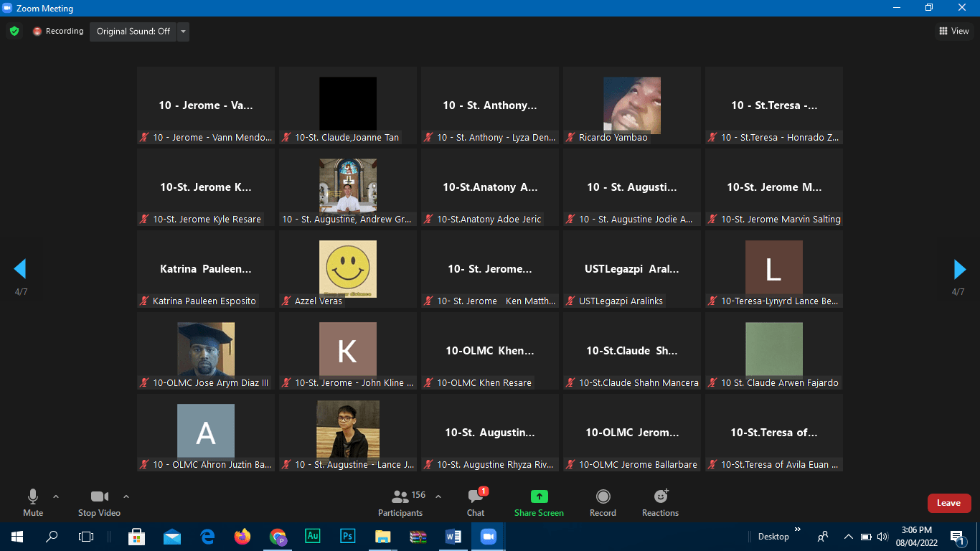
Task: Open the View layout menu
Action: click(x=954, y=31)
